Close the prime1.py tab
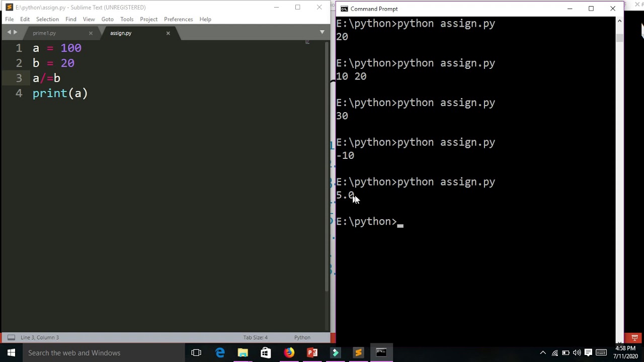Screen dimensions: 644x362 tap(91, 33)
